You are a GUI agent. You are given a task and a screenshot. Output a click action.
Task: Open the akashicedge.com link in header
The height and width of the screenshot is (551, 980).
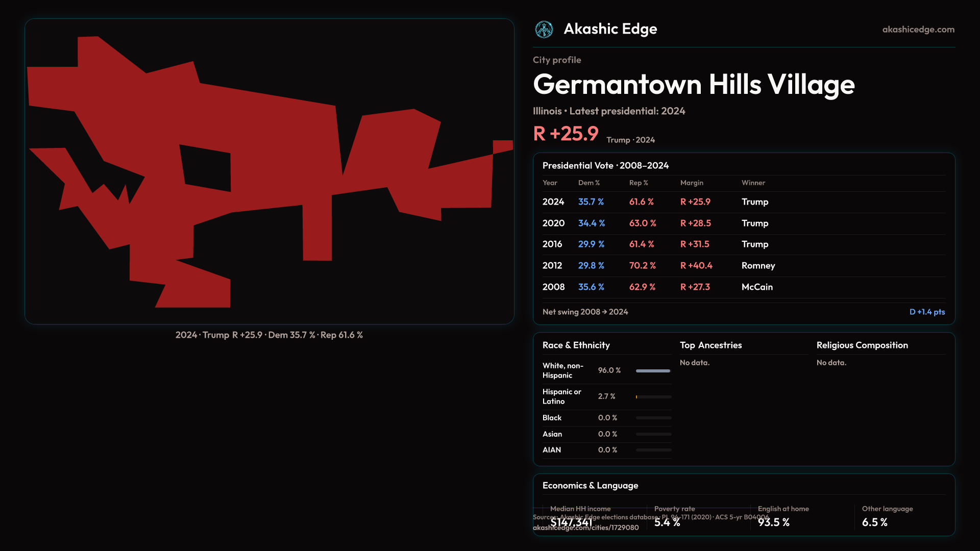point(918,30)
